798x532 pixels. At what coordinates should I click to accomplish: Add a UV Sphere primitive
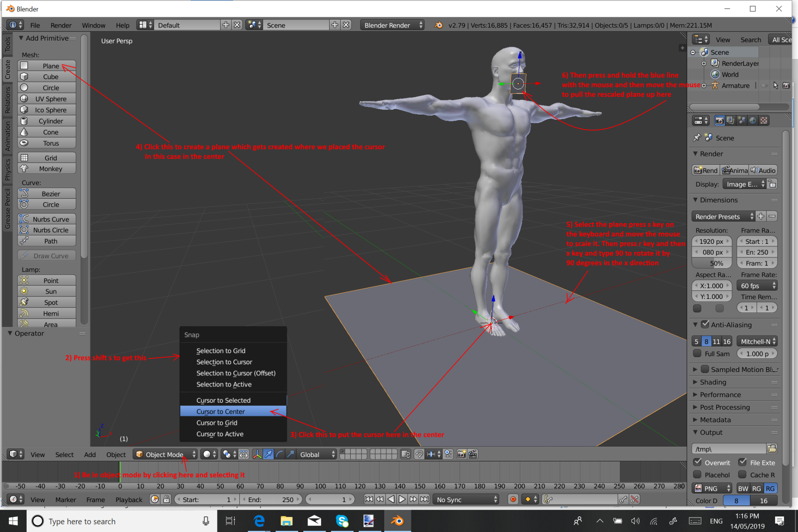[47, 99]
